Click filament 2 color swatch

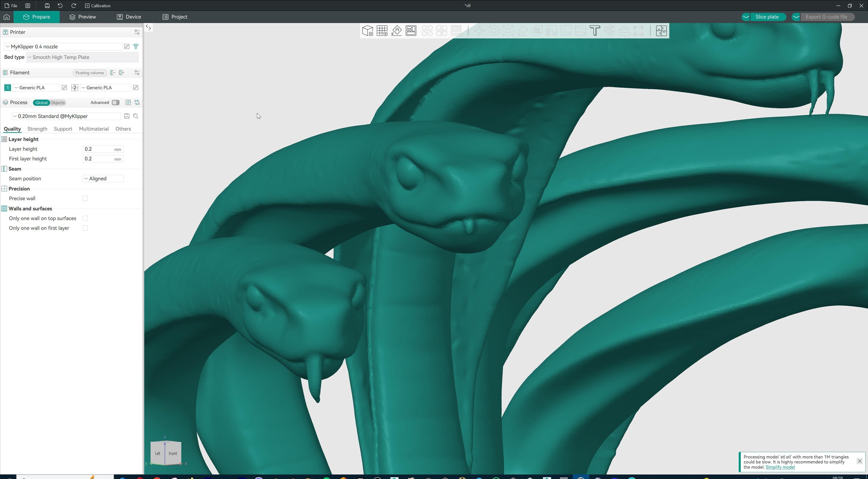(x=74, y=88)
